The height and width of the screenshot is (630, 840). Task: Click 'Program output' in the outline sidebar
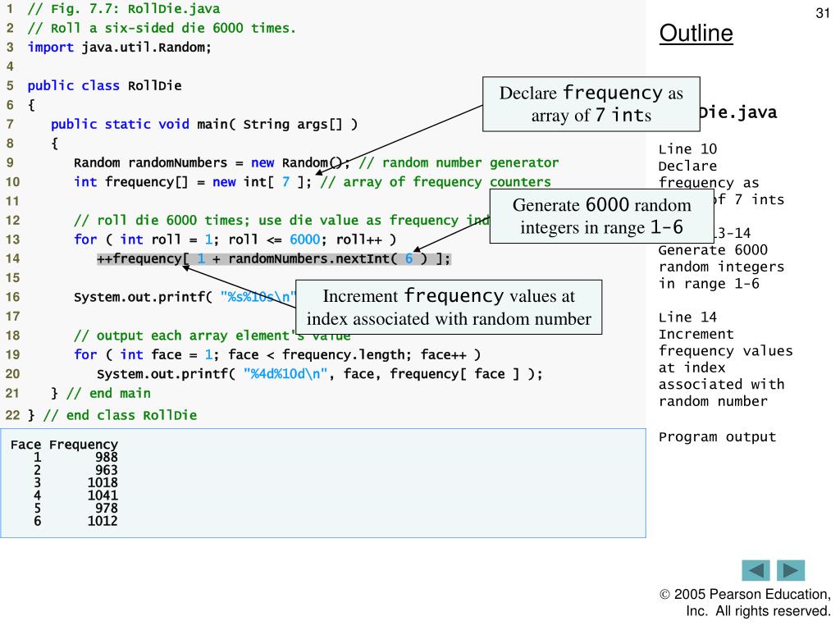pos(717,437)
